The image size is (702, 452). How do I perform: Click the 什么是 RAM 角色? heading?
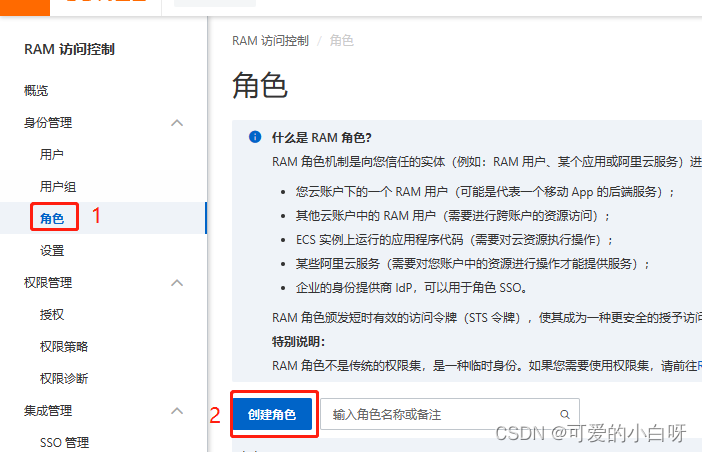(x=321, y=138)
